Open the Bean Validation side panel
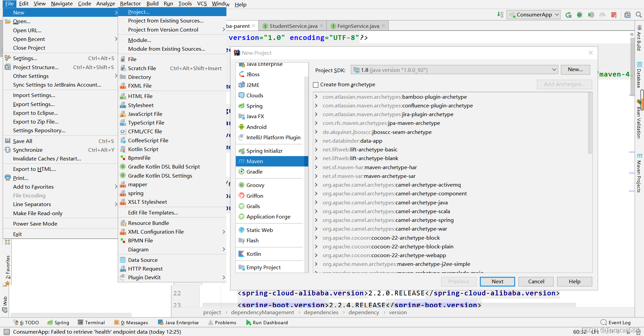644x336 pixels. point(639,119)
